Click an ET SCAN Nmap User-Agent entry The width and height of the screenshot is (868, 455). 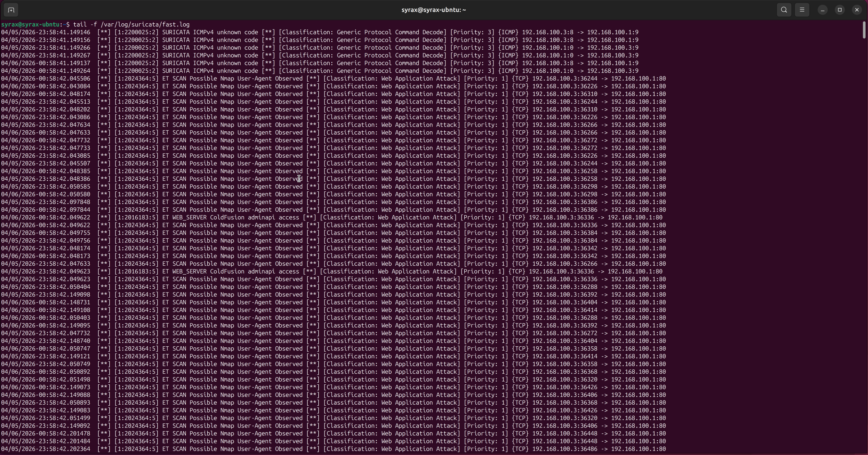coord(233,79)
